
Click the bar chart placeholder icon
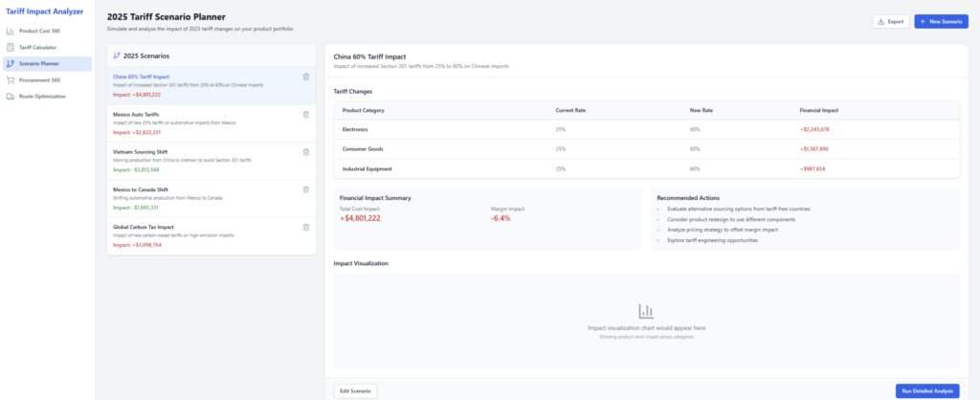(x=646, y=311)
